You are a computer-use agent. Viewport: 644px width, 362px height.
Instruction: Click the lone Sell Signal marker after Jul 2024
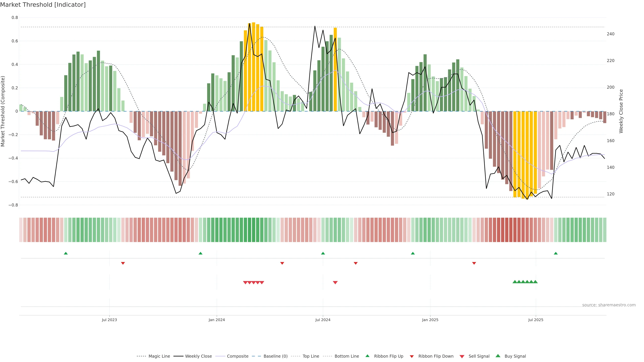[x=335, y=283]
